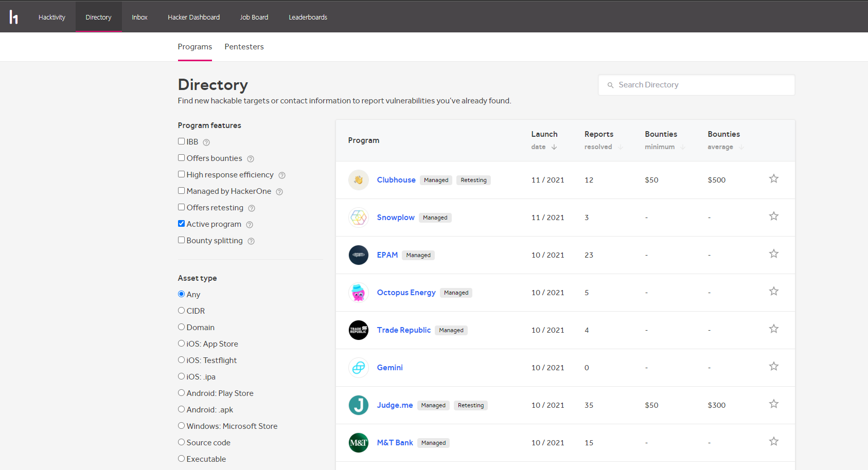Click help icon beside High response efficiency
Screen dimensions: 868x470
tap(282, 175)
